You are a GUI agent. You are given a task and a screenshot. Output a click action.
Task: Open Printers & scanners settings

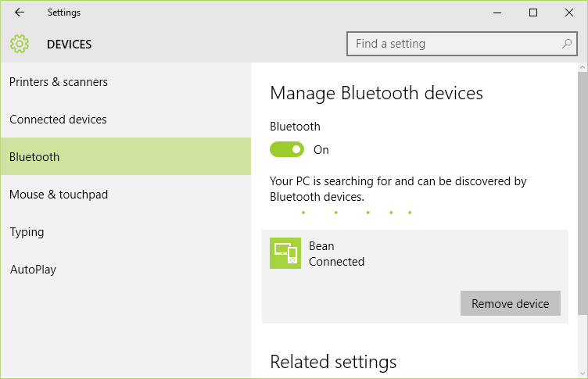[x=59, y=82]
